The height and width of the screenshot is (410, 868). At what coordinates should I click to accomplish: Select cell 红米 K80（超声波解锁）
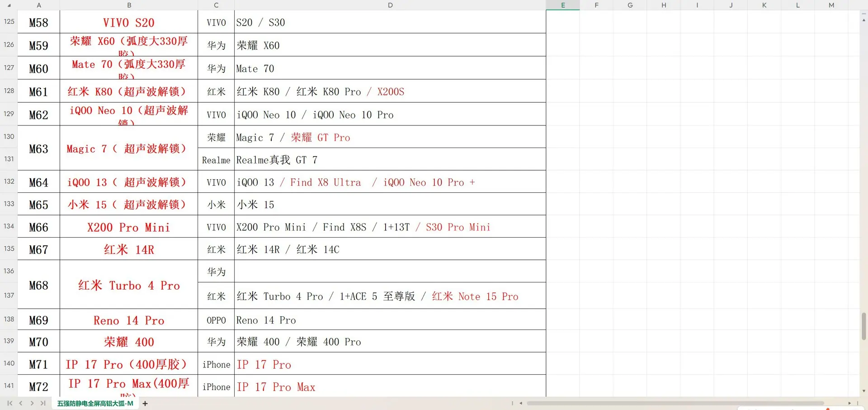click(x=129, y=91)
